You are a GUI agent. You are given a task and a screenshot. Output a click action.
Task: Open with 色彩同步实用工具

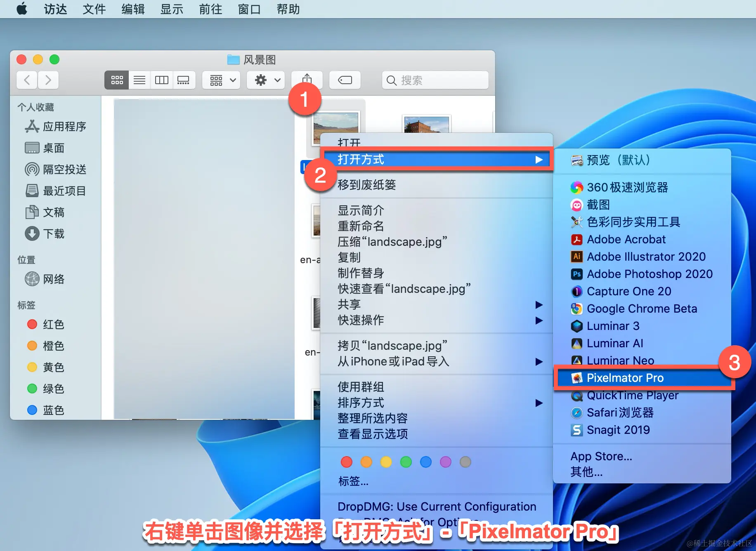tap(642, 222)
